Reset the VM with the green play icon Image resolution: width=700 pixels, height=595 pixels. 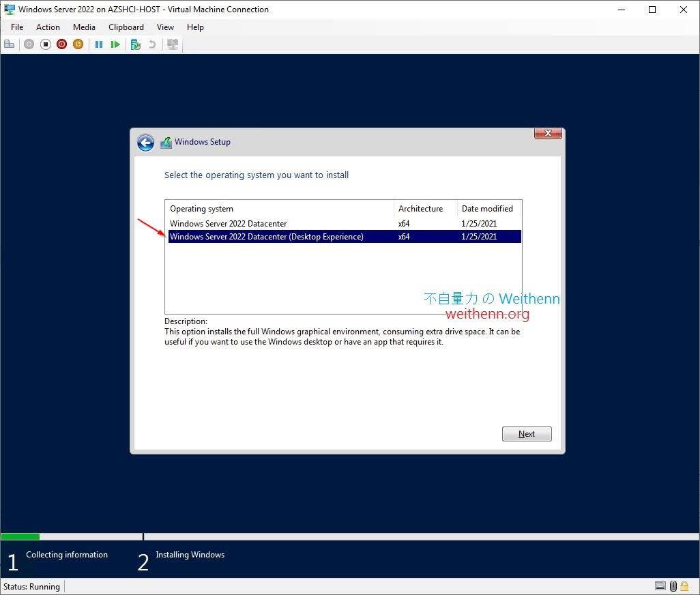115,44
